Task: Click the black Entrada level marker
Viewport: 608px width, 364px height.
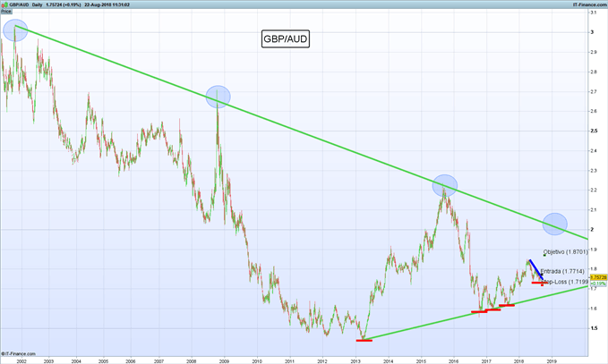Action: (x=542, y=275)
